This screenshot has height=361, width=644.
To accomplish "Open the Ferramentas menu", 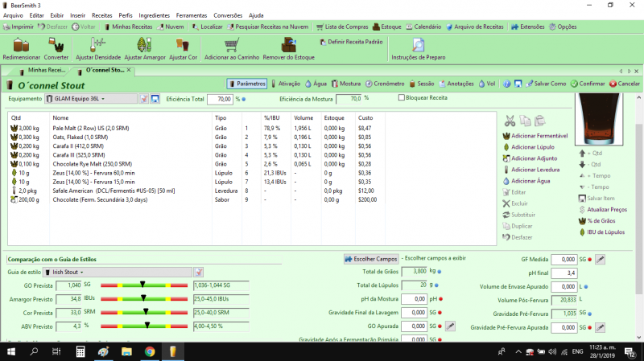I will click(x=192, y=15).
